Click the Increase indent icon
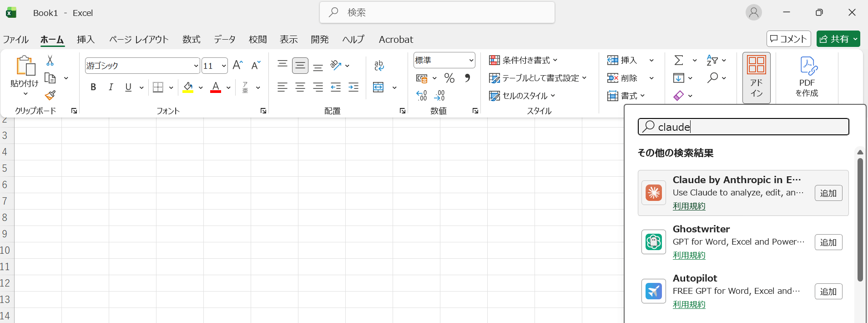868x323 pixels. 353,87
